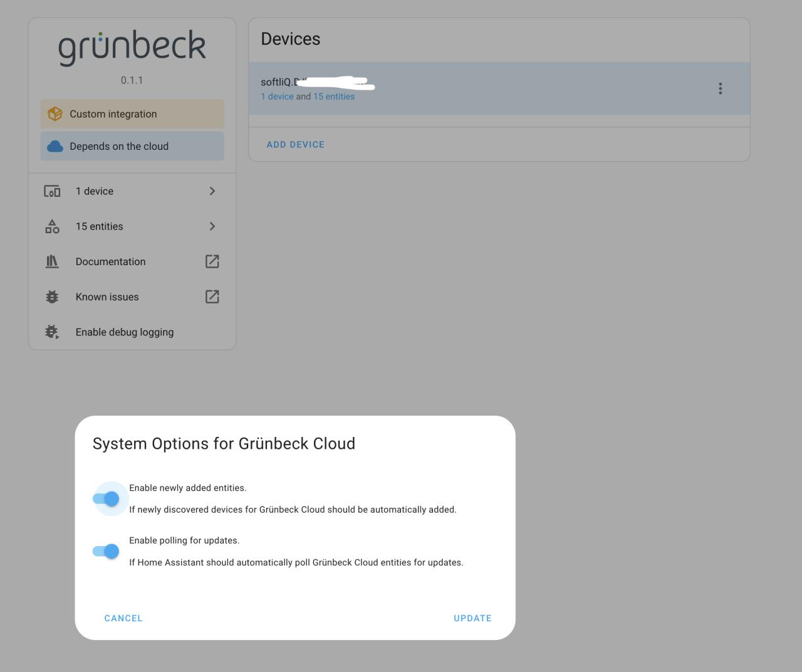
Task: Open the three-dot menu for softliQ device
Action: click(x=720, y=88)
